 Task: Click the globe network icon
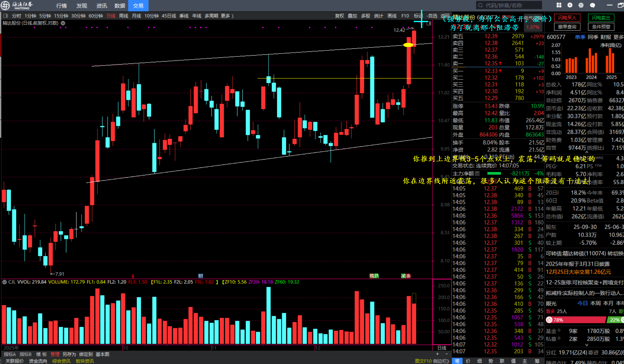point(581,5)
